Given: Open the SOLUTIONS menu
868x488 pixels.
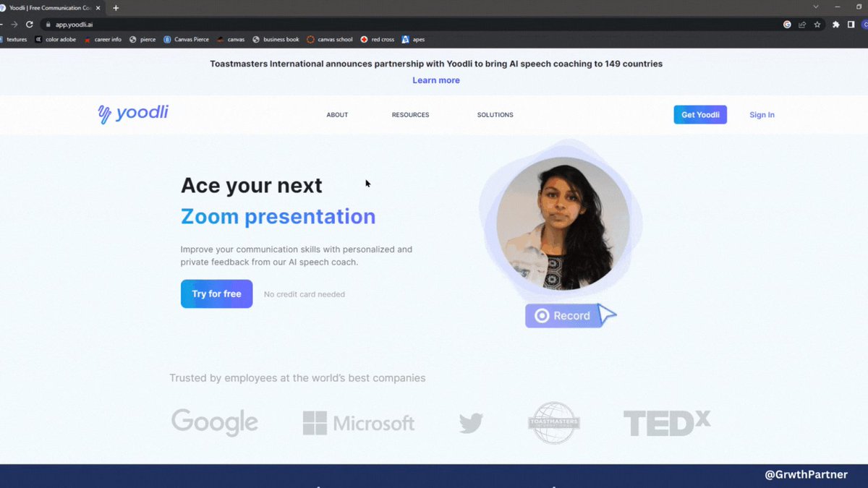Looking at the screenshot, I should [495, 115].
